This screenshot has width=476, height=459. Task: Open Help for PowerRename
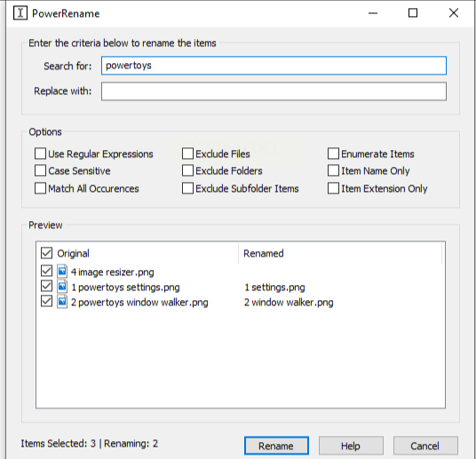(x=351, y=446)
